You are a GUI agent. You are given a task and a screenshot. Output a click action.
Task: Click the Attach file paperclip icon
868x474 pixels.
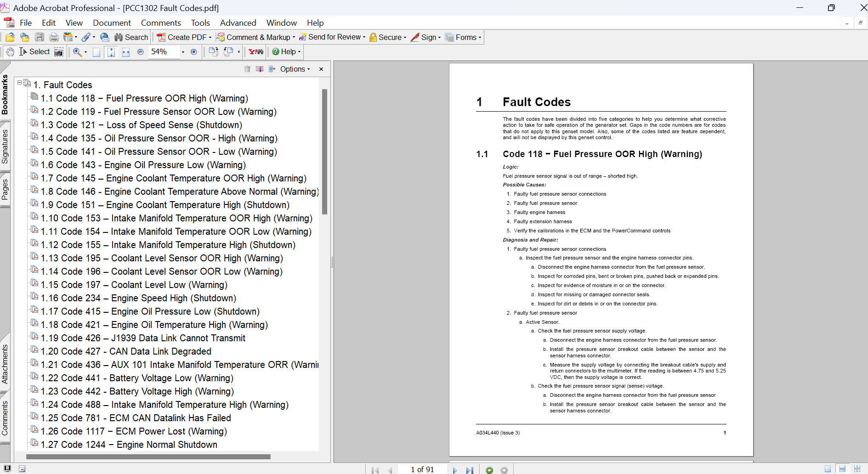point(86,37)
